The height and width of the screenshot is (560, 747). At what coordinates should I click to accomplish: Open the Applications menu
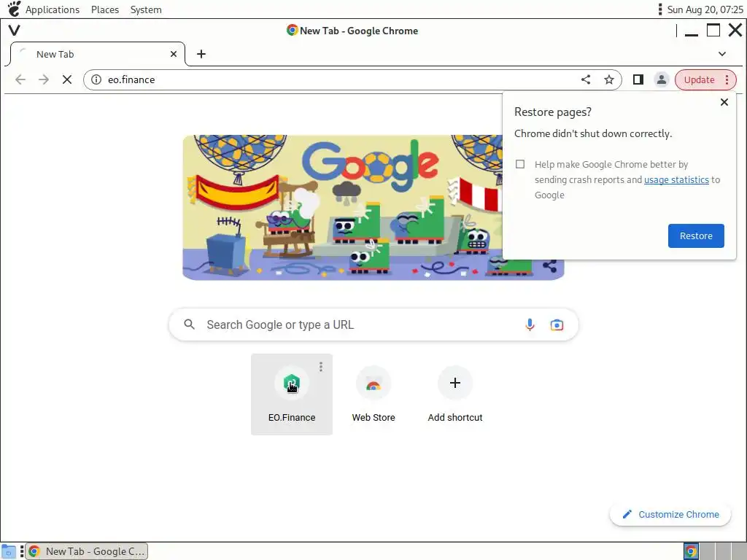pyautogui.click(x=53, y=9)
